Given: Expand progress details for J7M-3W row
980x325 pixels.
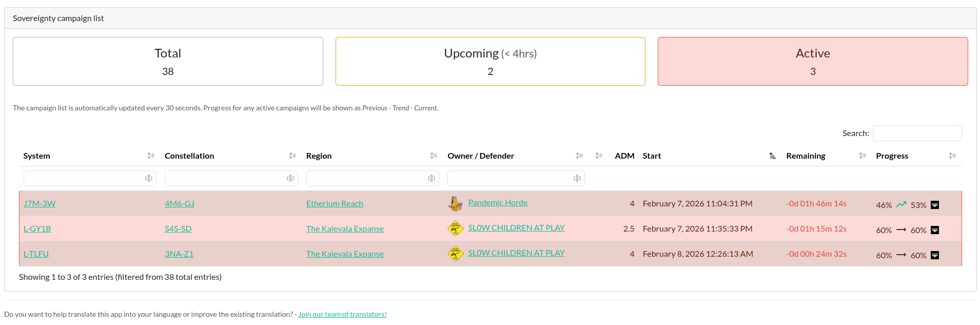Looking at the screenshot, I should [x=935, y=205].
